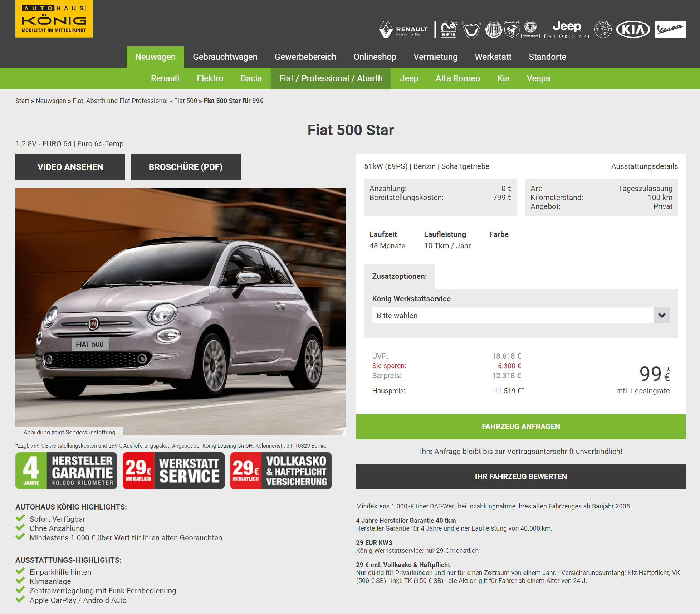Click the Kia oval logo

(x=633, y=29)
